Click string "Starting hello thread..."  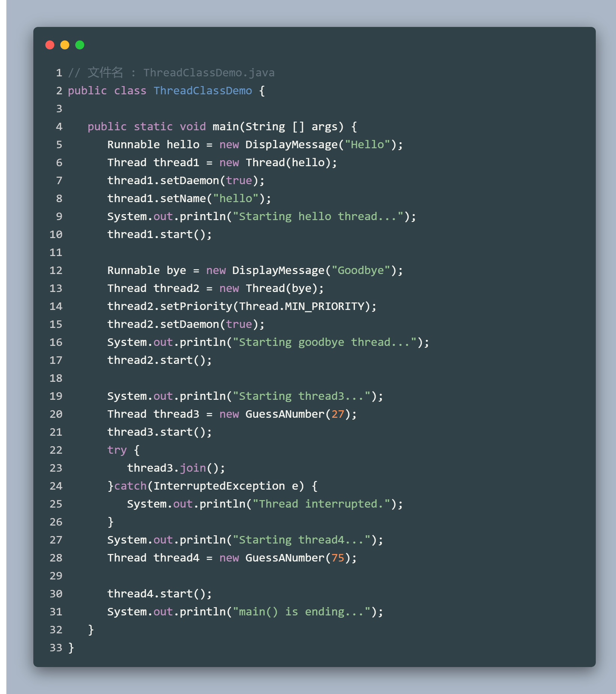(318, 216)
